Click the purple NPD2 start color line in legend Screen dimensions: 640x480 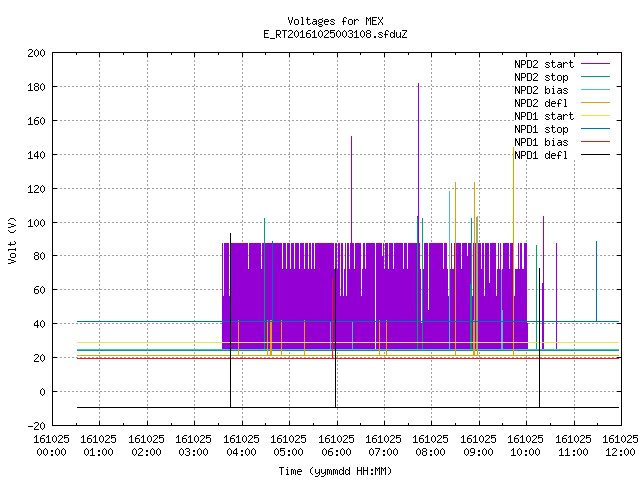point(595,64)
